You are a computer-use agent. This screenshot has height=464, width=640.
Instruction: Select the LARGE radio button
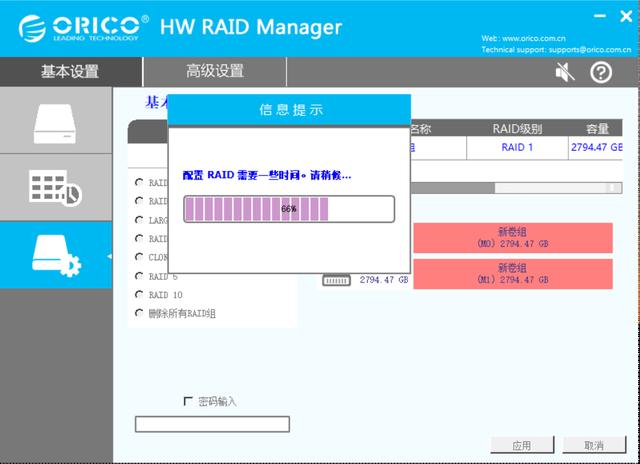(139, 220)
